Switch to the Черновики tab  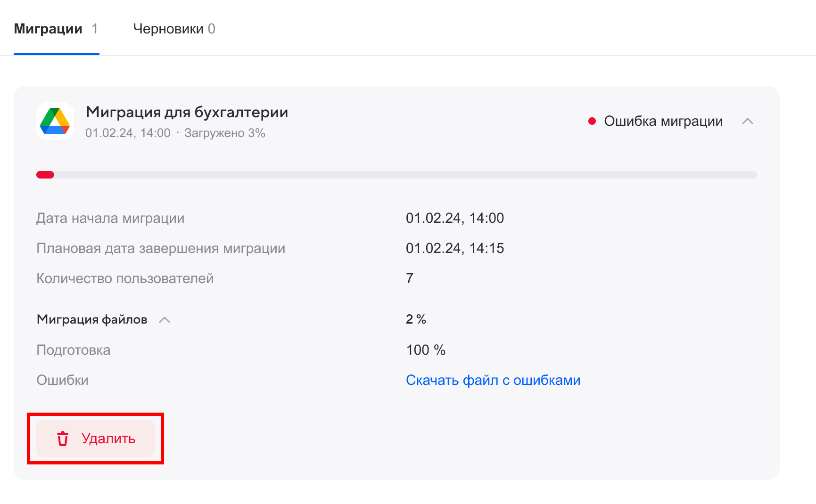tap(174, 29)
